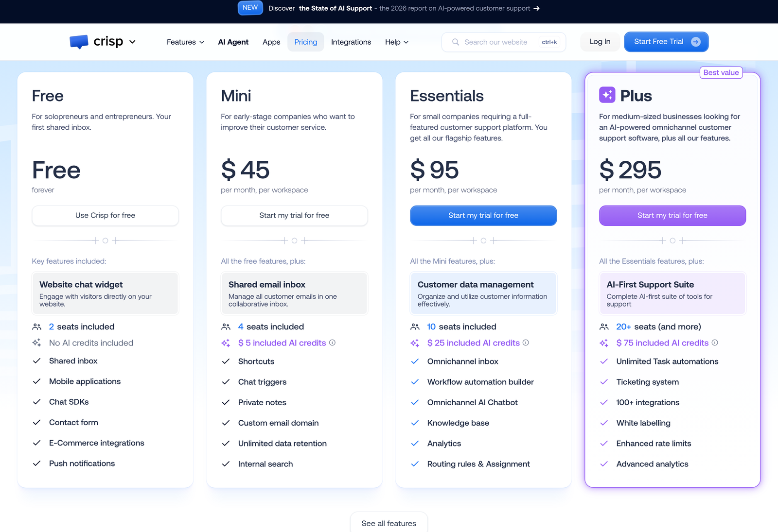Click Routing rules & Assignment text
The image size is (778, 532).
pos(478,464)
